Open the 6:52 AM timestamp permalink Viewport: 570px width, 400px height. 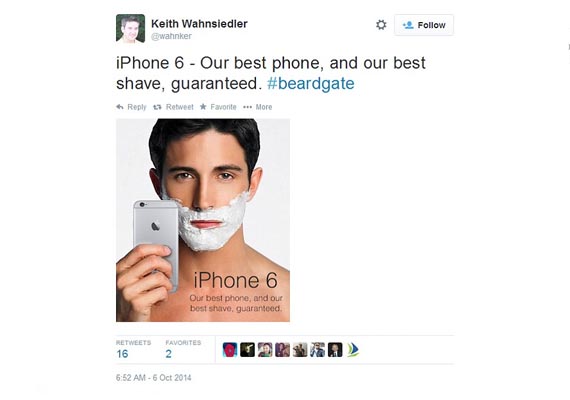click(x=153, y=378)
